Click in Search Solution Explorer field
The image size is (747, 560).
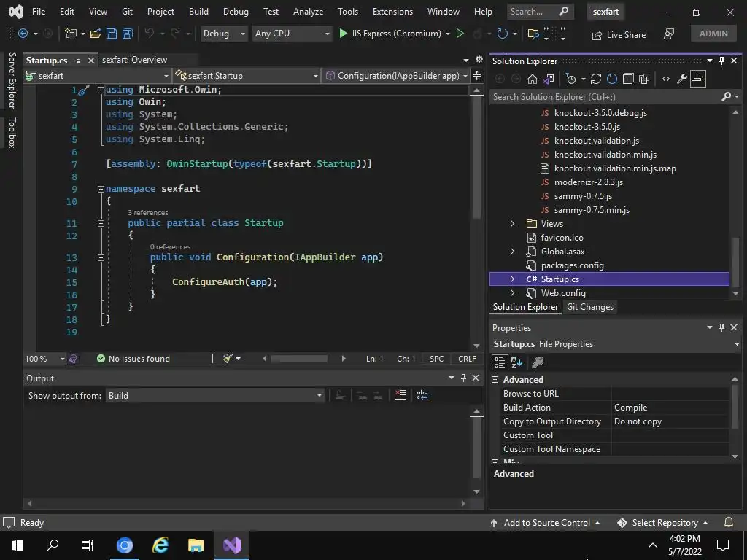click(606, 97)
